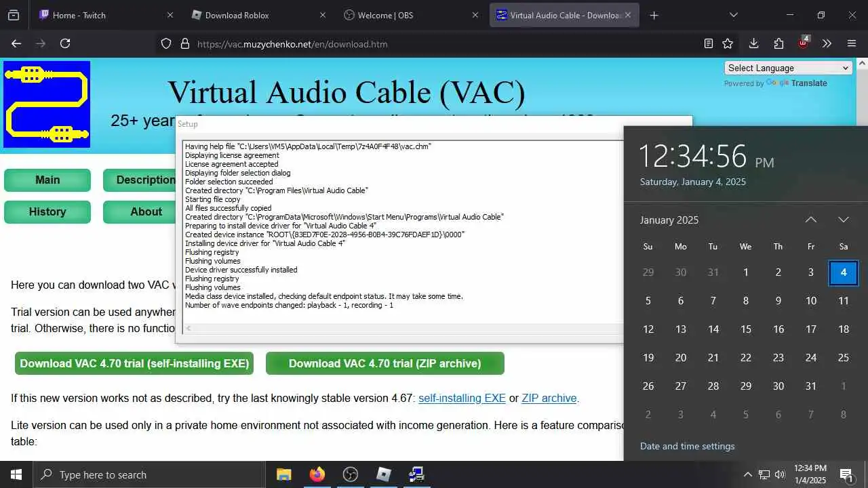Go to next month in calendar
Screen dimensions: 868x488
(x=844, y=220)
